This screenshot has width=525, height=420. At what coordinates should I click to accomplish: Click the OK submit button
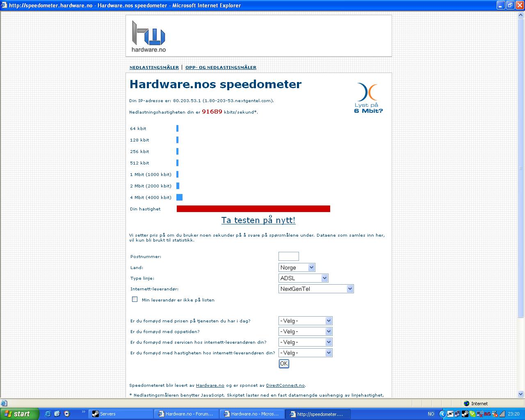(284, 364)
